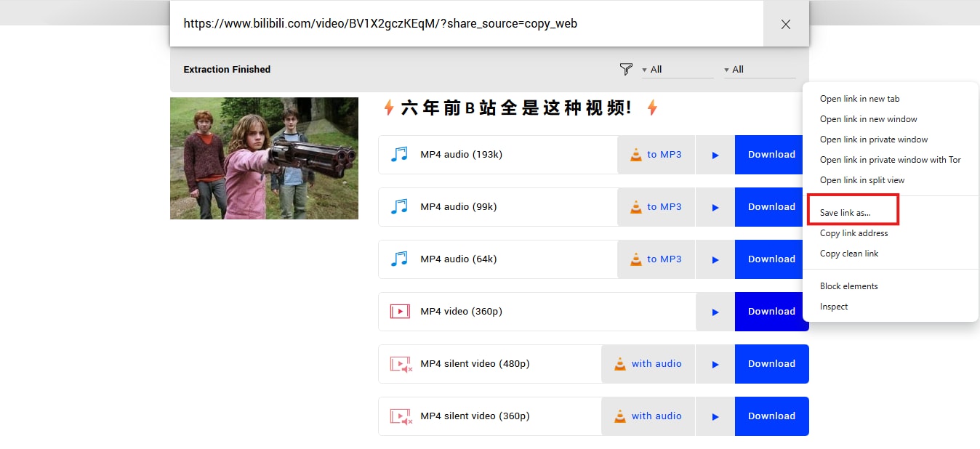The image size is (980, 449).
Task: Click the MP4 silent video (480p) label
Action: pyautogui.click(x=475, y=364)
